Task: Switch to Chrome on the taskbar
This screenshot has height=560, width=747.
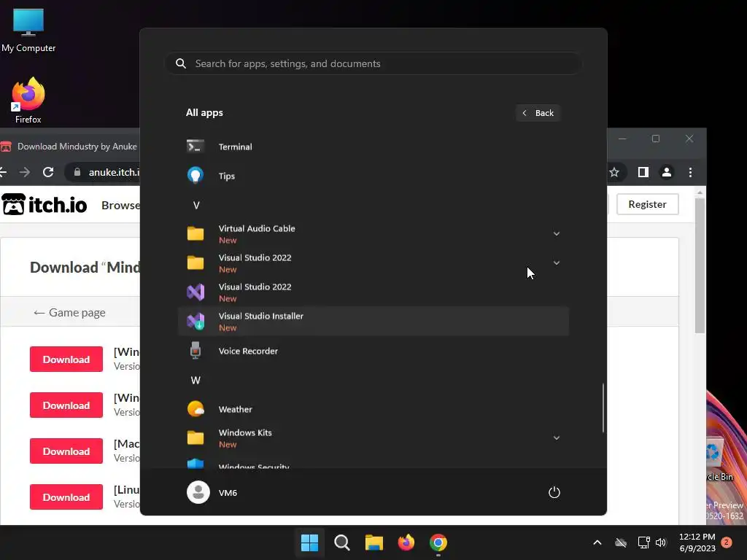Action: click(438, 542)
